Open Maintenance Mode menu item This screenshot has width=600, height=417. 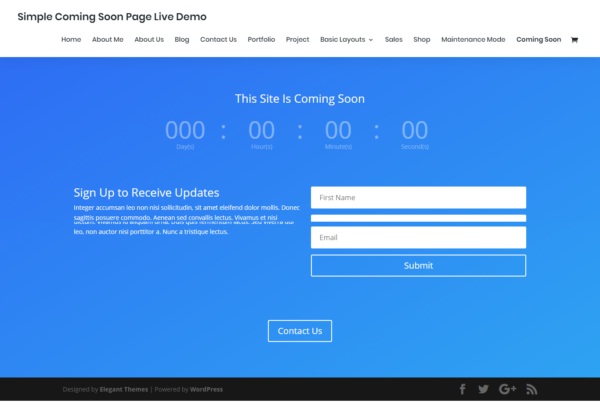[x=473, y=39]
